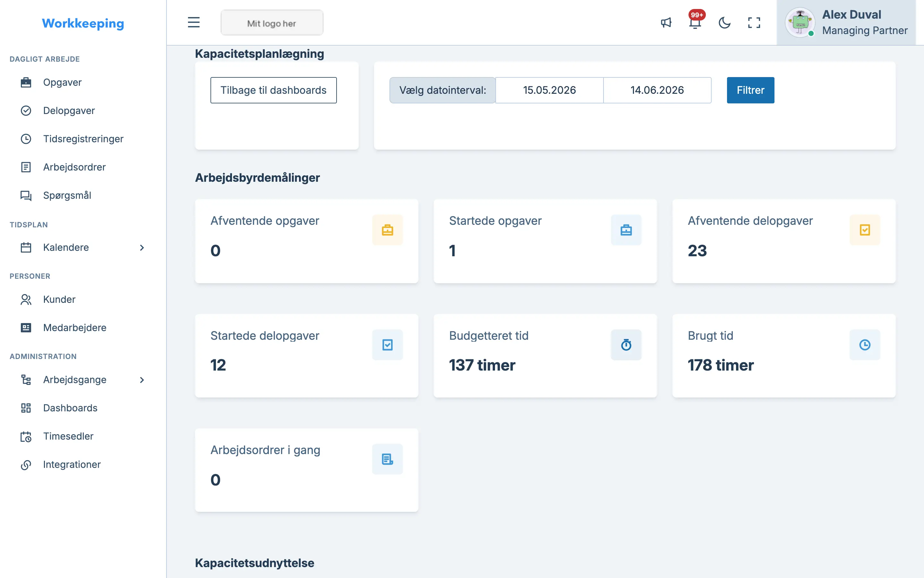Click the Spørgsmål chat bubbles icon
The height and width of the screenshot is (578, 924).
coord(26,195)
